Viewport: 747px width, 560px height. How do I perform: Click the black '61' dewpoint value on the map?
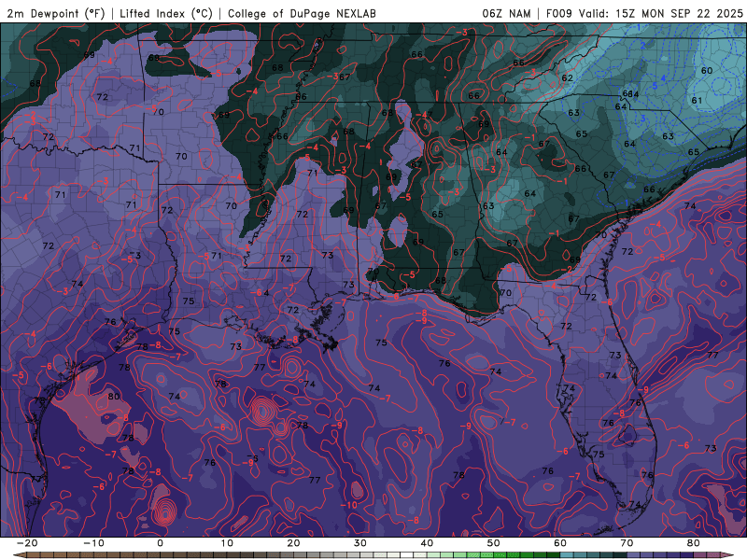coord(697,100)
